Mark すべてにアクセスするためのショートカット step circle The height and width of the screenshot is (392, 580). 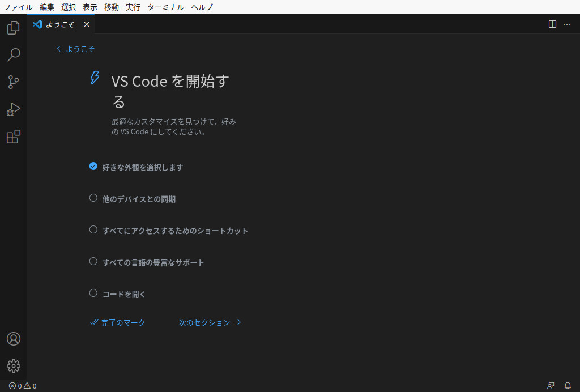pyautogui.click(x=93, y=230)
